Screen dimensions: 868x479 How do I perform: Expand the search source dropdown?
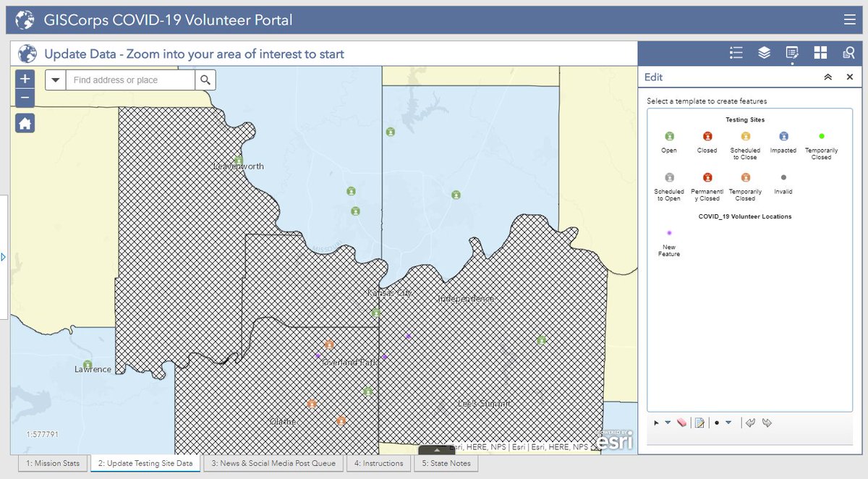coord(56,80)
